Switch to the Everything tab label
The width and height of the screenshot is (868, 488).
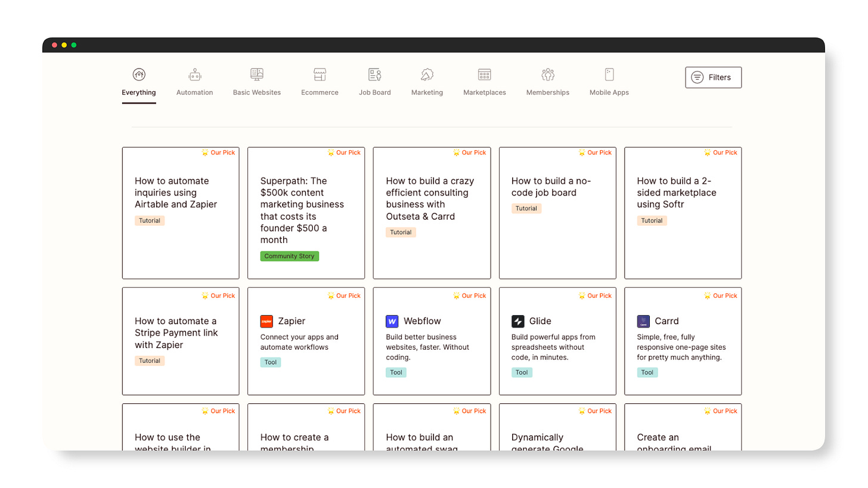pyautogui.click(x=139, y=92)
